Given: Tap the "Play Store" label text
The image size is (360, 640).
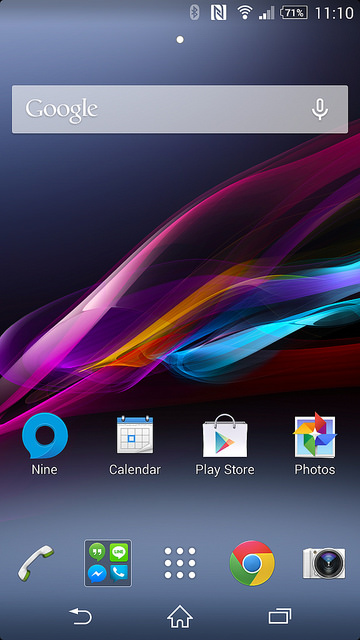Looking at the screenshot, I should point(225,470).
